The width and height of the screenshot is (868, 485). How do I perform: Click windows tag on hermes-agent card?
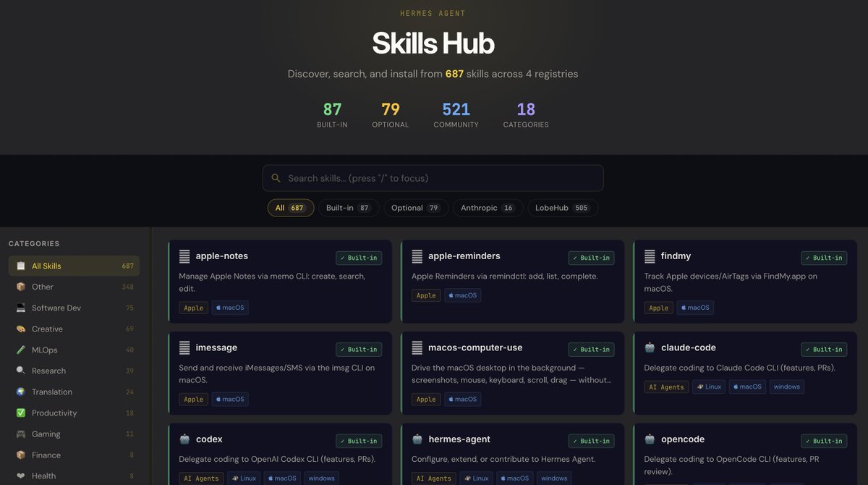coord(554,478)
